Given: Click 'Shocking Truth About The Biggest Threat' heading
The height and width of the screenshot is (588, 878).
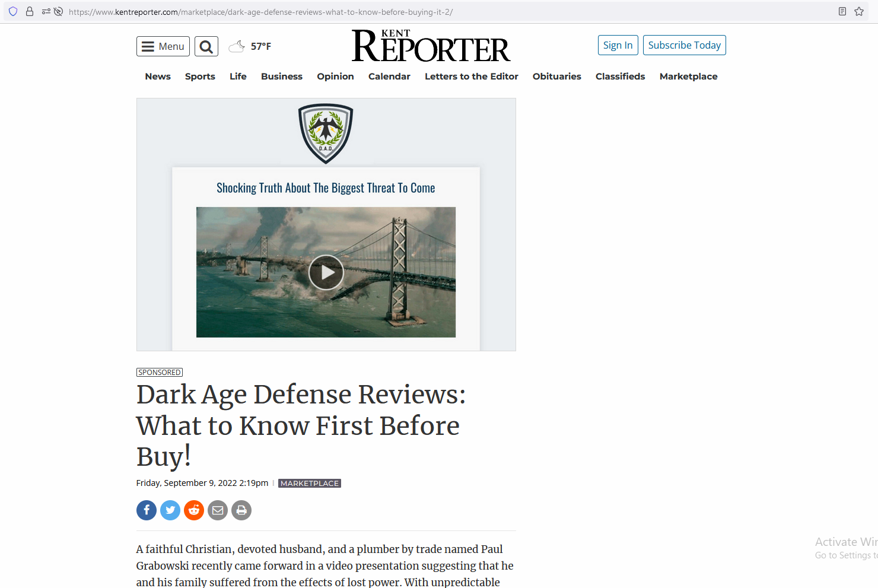Looking at the screenshot, I should 326,188.
